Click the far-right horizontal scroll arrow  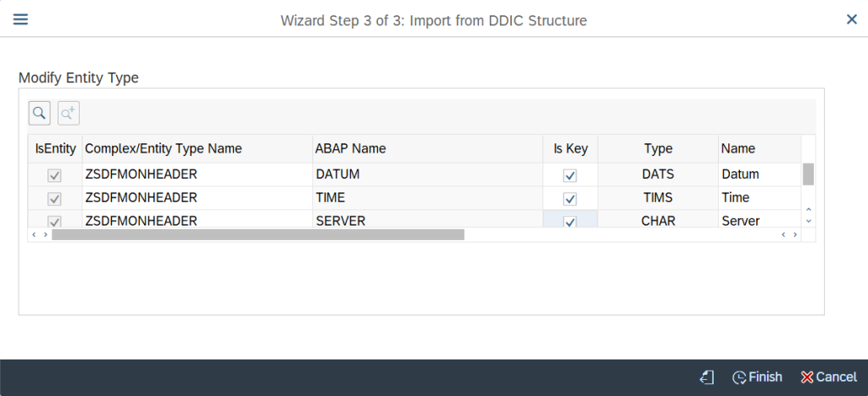(795, 235)
